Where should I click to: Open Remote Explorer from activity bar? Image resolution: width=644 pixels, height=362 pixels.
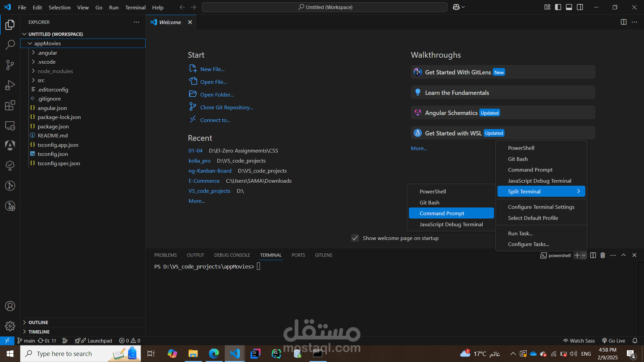[x=10, y=126]
